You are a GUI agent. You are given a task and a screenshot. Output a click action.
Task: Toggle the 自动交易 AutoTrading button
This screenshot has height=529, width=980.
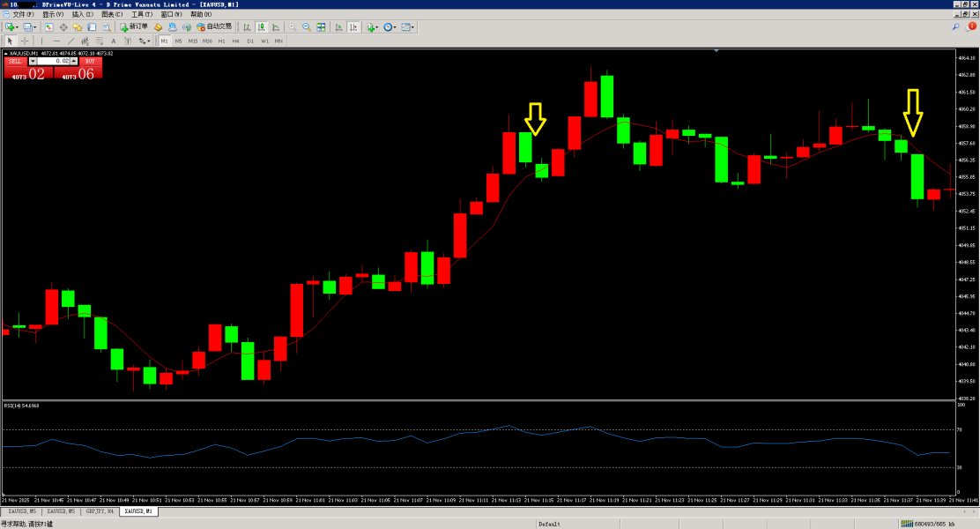coord(214,26)
